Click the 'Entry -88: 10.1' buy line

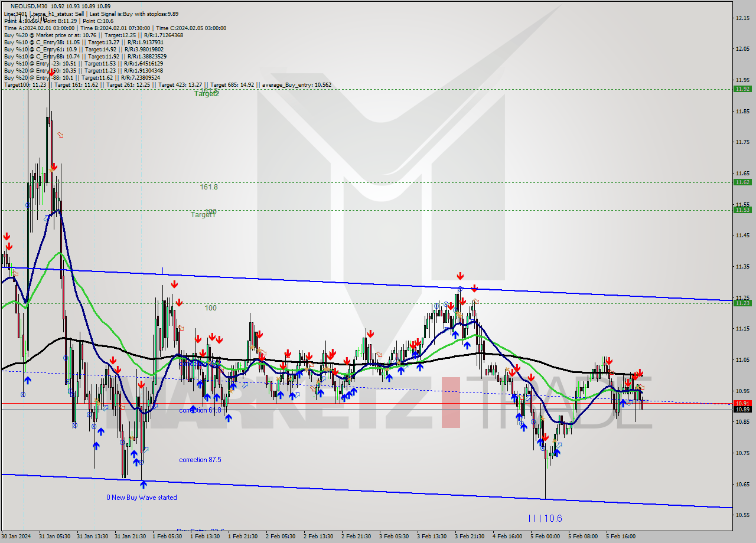tap(82, 77)
